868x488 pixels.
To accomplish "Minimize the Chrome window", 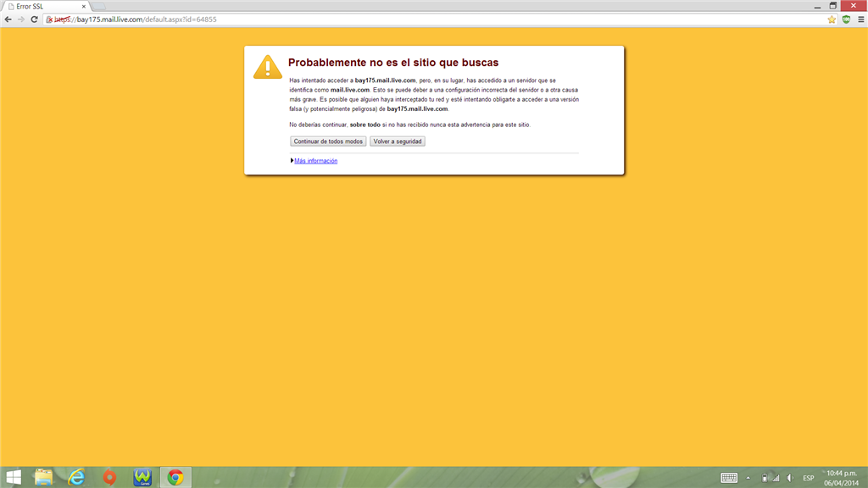I will (x=817, y=6).
